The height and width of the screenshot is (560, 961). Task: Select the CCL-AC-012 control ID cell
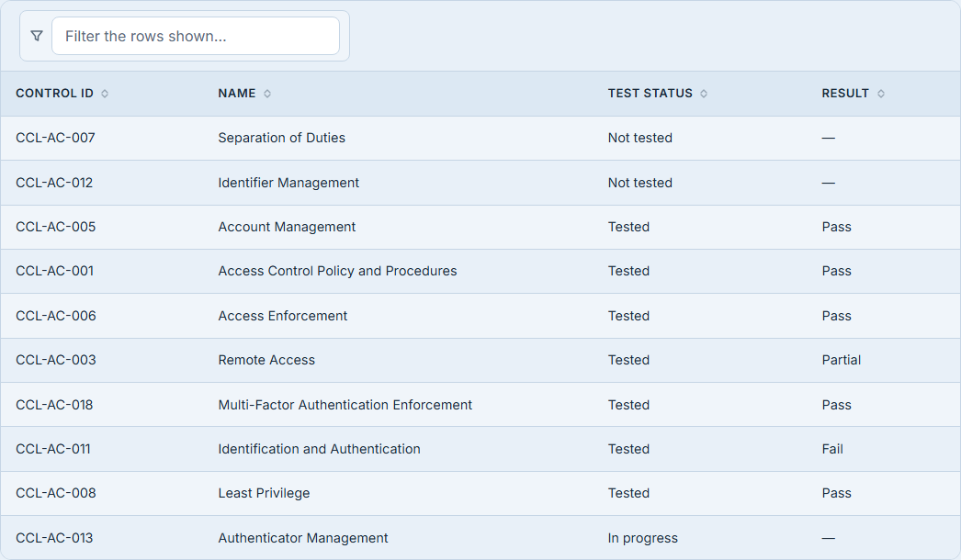tap(54, 183)
